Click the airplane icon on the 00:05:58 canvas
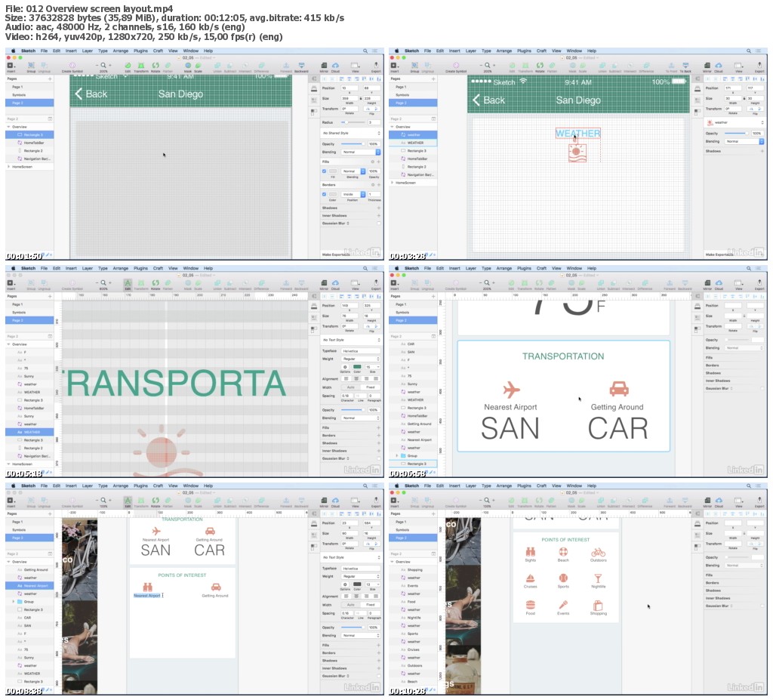Screen dimensions: 773x700 pos(511,389)
